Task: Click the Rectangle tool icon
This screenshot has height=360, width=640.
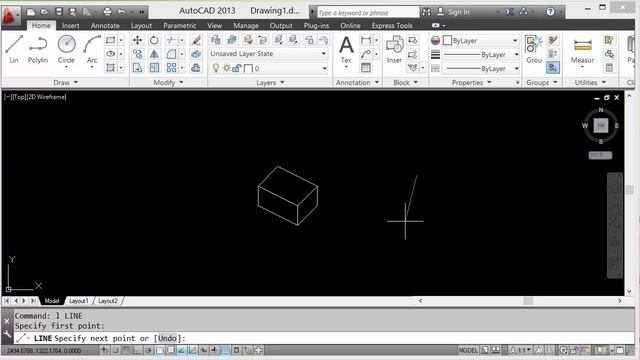Action: [x=110, y=40]
